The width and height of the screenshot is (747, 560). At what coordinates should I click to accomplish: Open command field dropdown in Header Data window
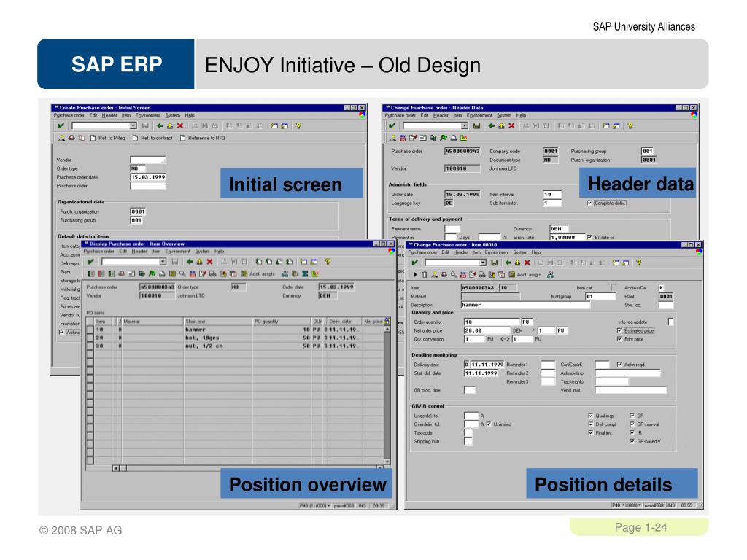pos(465,125)
